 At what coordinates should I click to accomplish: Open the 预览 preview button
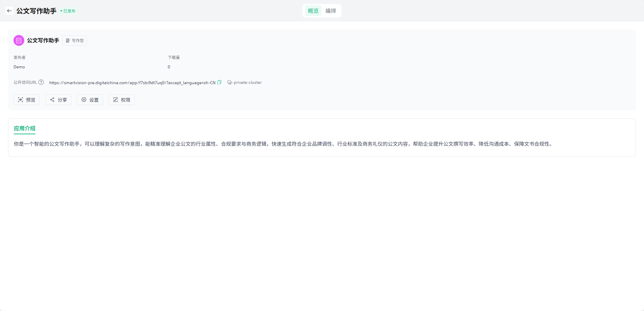[27, 100]
